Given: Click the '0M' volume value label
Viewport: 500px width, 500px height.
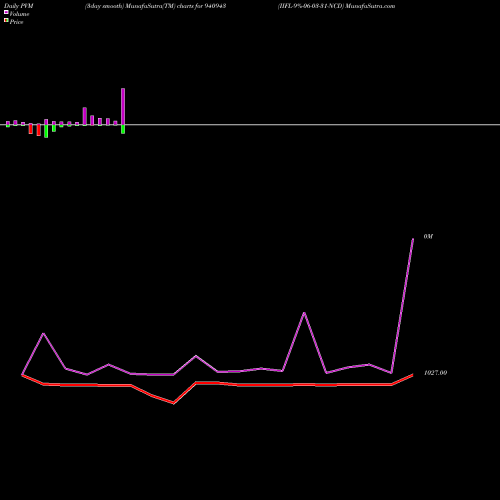Looking at the screenshot, I should [x=428, y=236].
